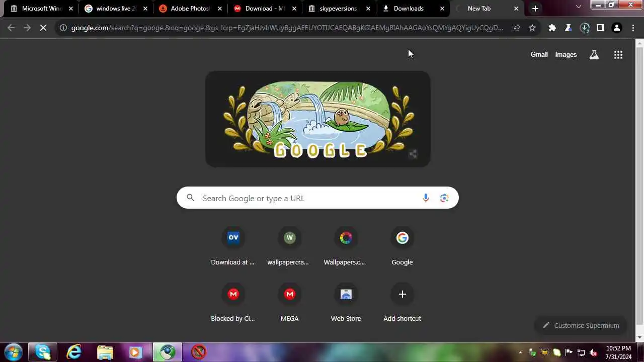Image resolution: width=644 pixels, height=362 pixels.
Task: Open the Gmail link
Action: click(539, 54)
